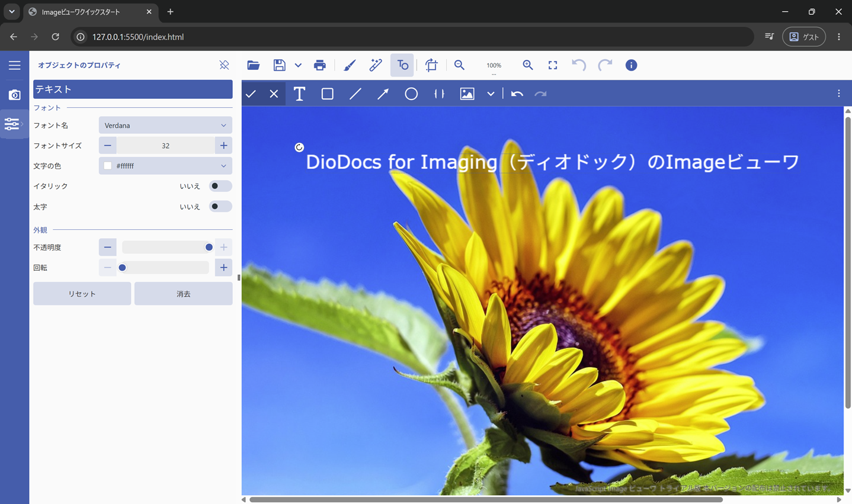Undo in the object toolbar
The image size is (852, 504).
517,94
